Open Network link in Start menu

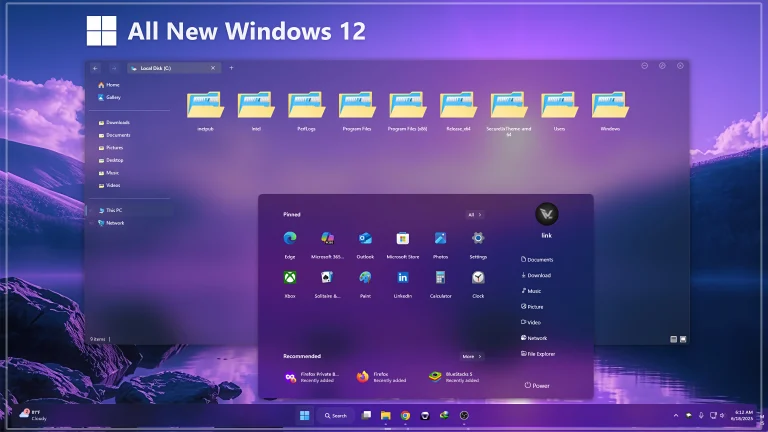pyautogui.click(x=534, y=338)
